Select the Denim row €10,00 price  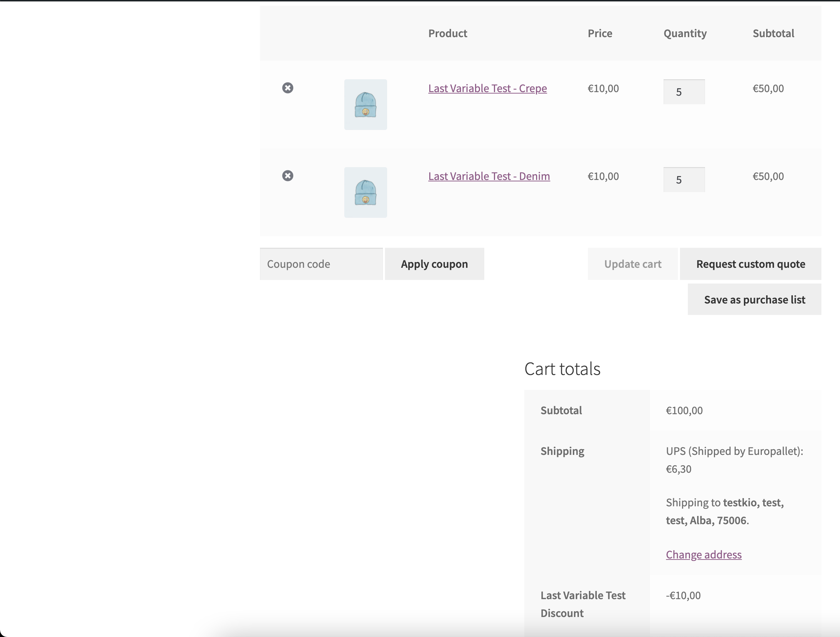tap(603, 176)
